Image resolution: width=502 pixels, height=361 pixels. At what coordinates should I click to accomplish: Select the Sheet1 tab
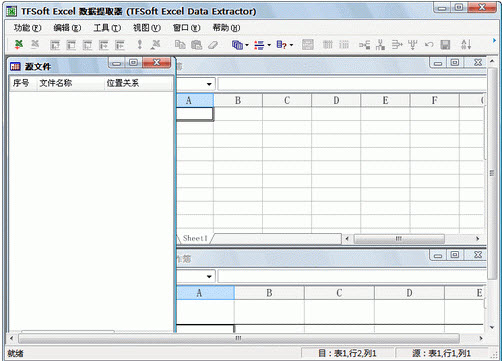tap(195, 238)
